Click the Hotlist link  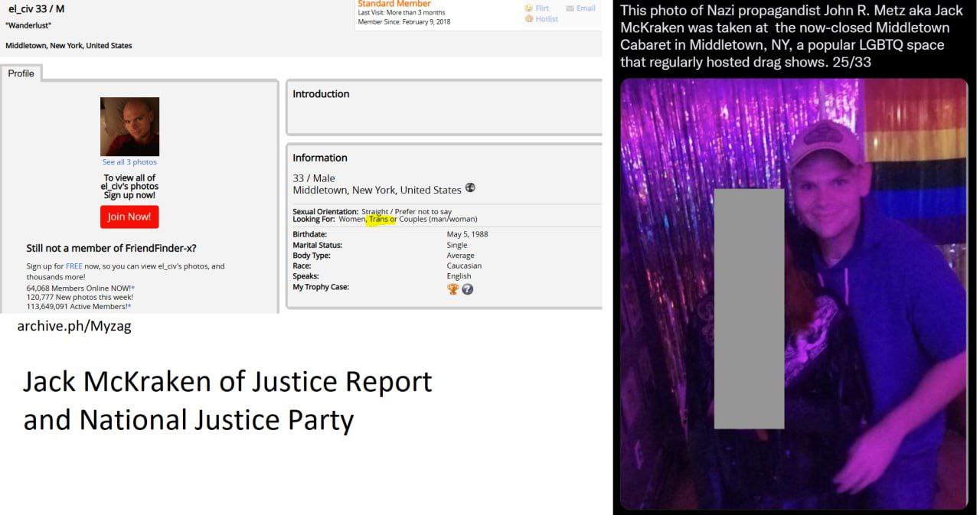coord(547,19)
